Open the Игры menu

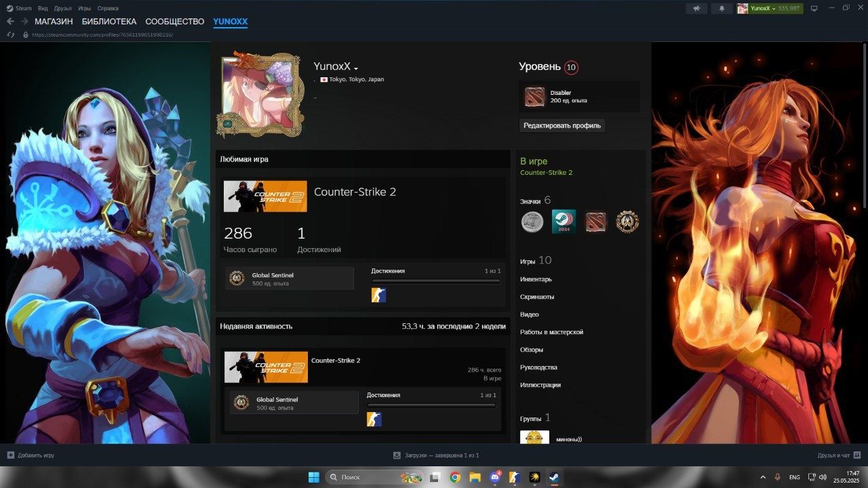pyautogui.click(x=84, y=8)
